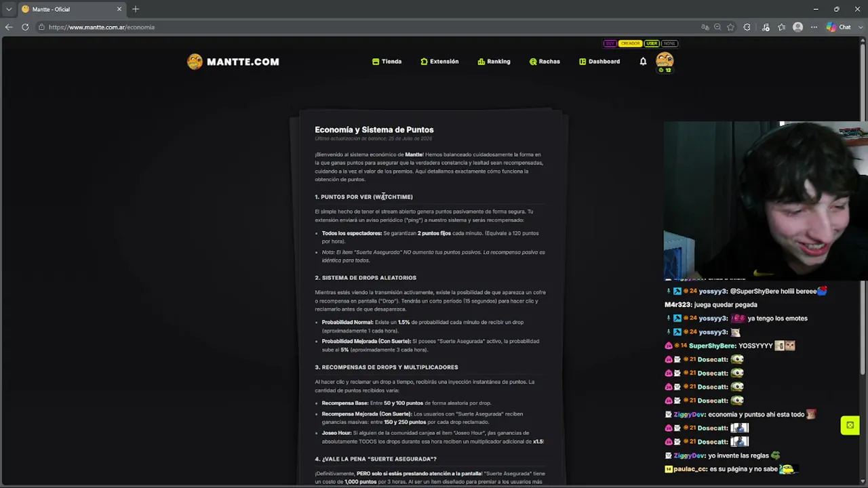Open the browser profile account

(798, 27)
